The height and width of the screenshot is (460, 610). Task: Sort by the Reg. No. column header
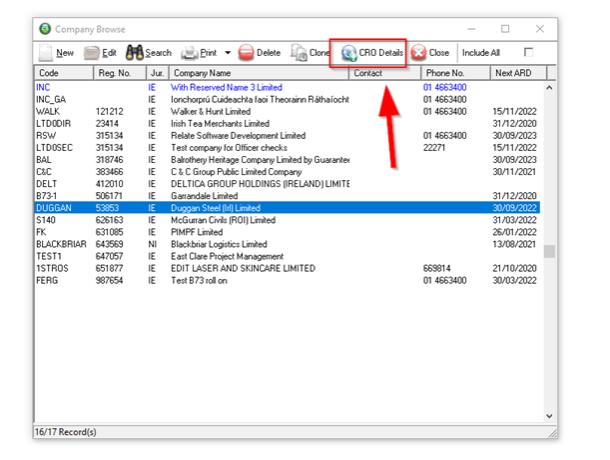(120, 73)
